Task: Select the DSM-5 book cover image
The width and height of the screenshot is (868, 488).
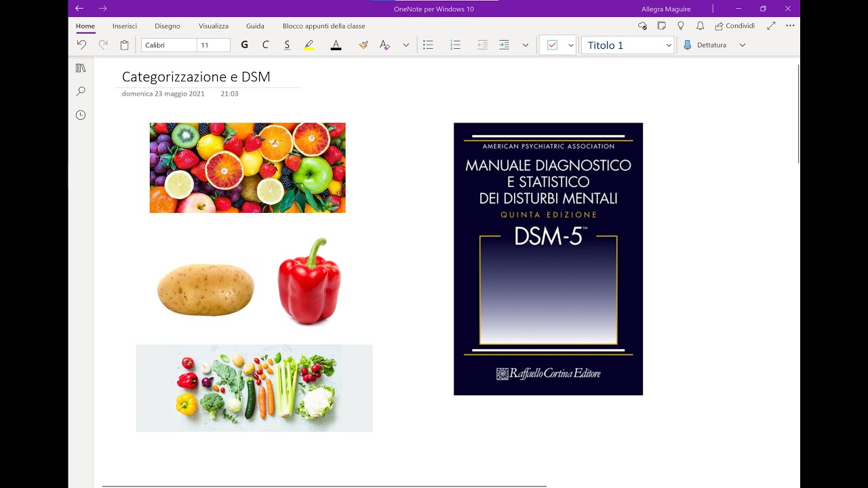Action: tap(548, 259)
